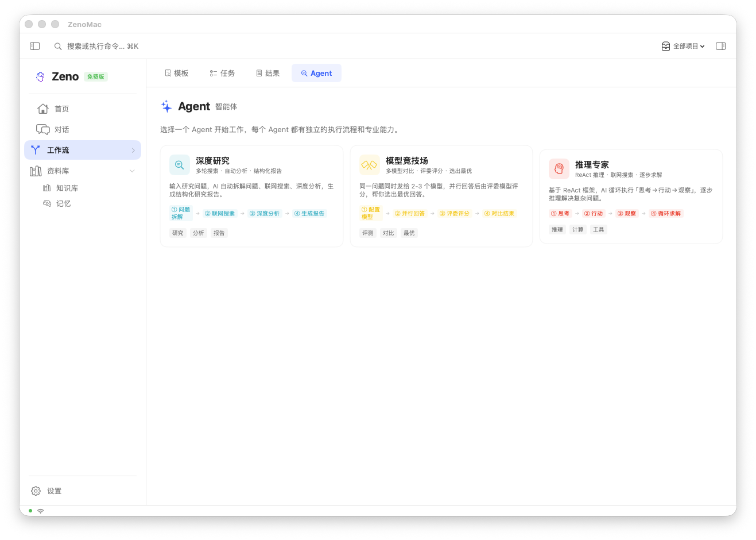This screenshot has height=540, width=756.
Task: Click the 深度研究 magnifier icon
Action: pos(179,165)
